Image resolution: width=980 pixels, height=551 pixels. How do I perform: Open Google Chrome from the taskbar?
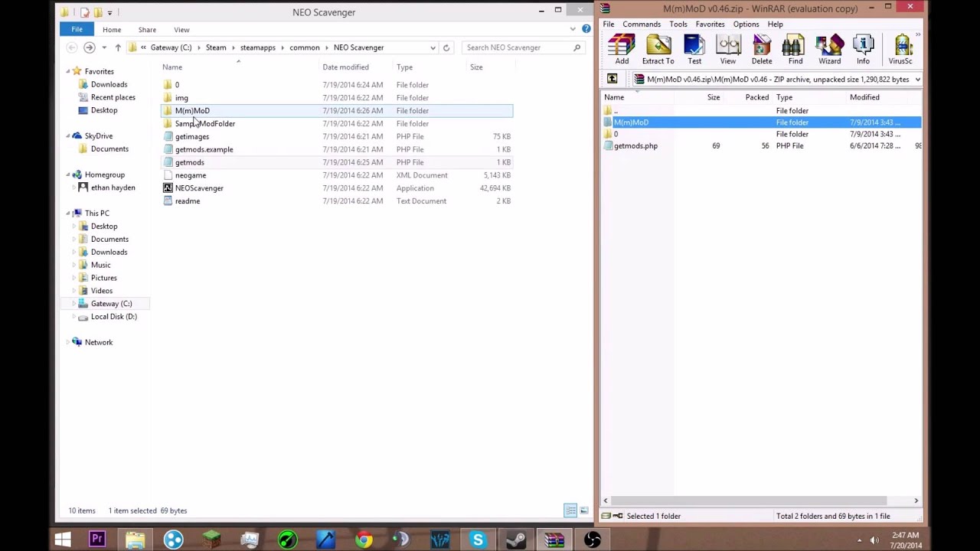click(364, 540)
